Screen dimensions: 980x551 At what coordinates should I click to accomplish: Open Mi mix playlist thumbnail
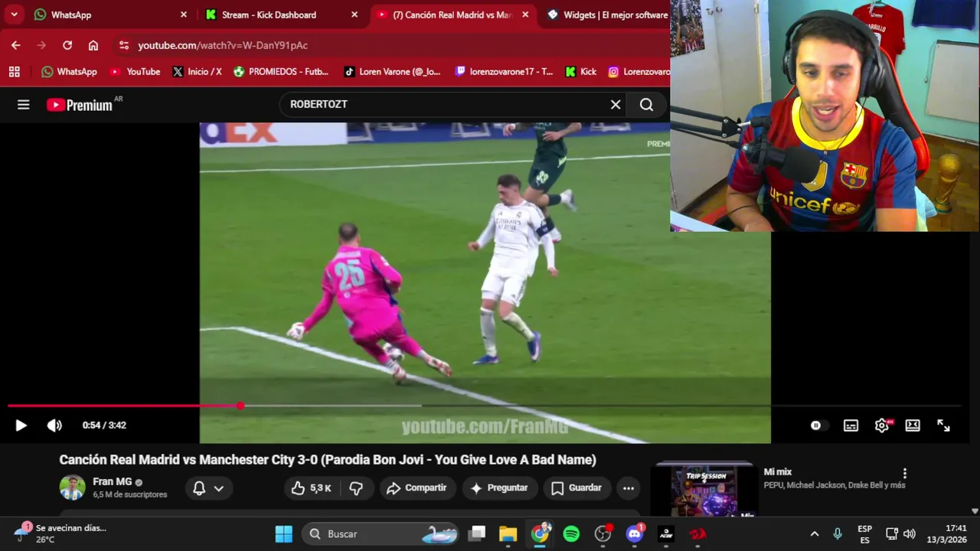[x=704, y=490]
